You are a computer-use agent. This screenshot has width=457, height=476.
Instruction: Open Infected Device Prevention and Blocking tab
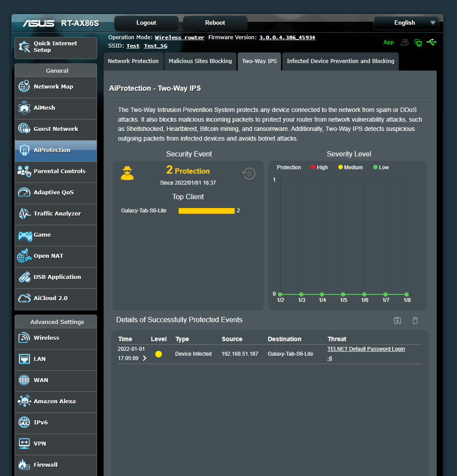[x=340, y=61]
